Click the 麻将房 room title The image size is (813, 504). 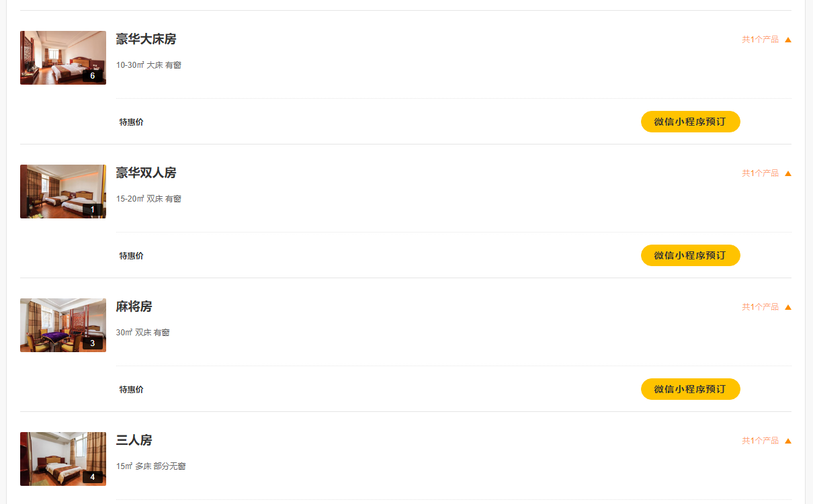[x=134, y=306]
